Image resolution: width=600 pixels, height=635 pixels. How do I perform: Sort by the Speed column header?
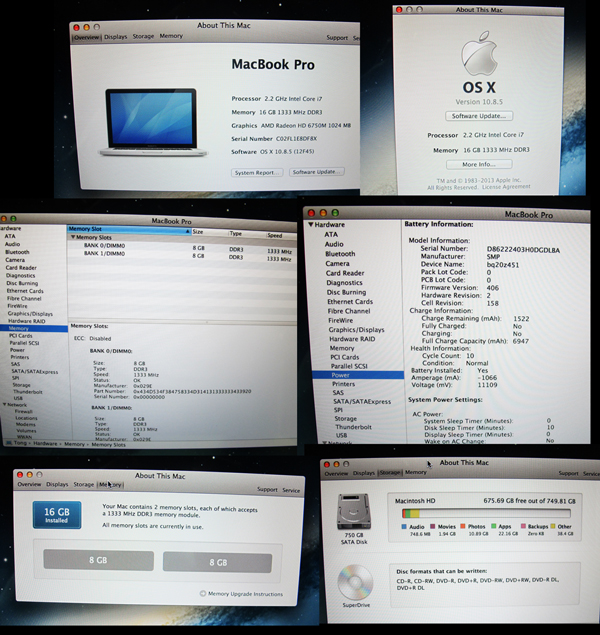tap(280, 235)
